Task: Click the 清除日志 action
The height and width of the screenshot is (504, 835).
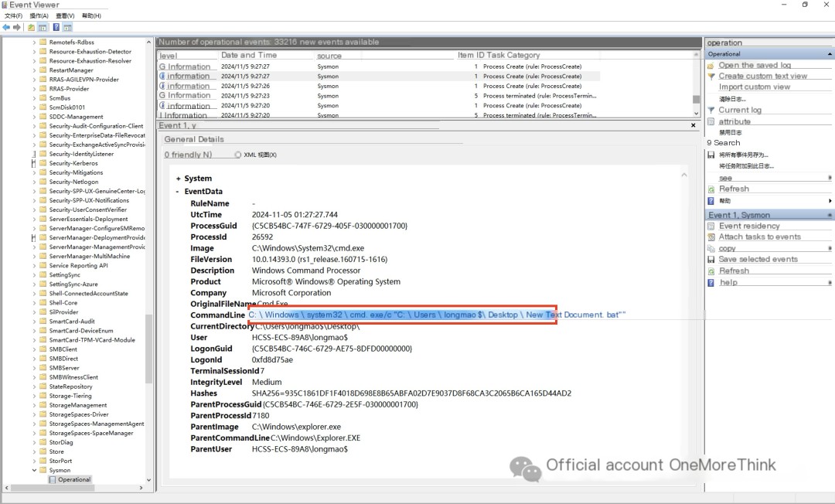Action: pos(732,99)
